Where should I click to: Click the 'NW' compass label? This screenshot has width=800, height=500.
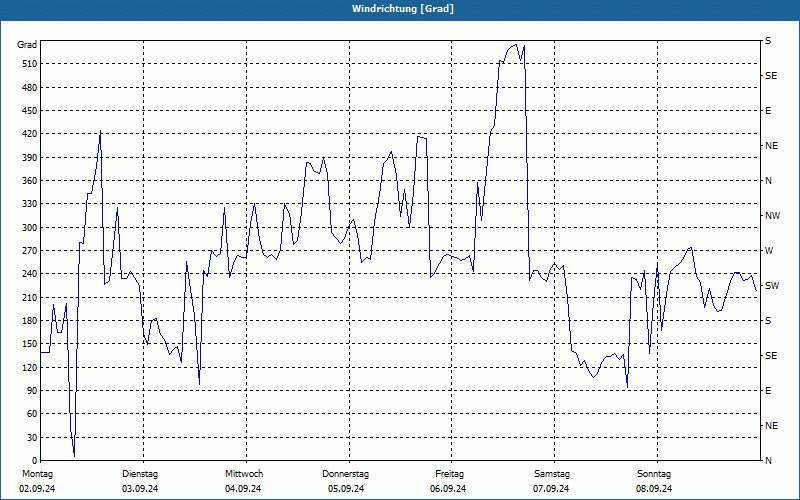click(x=772, y=216)
